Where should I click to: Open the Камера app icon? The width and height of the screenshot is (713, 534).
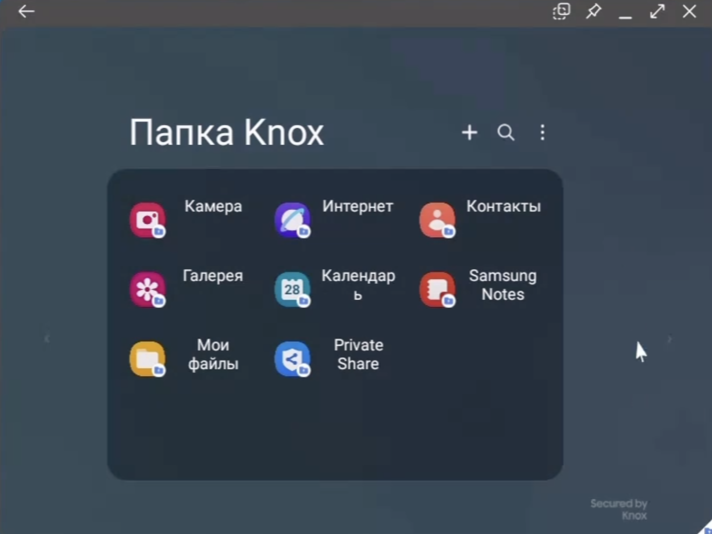click(147, 220)
